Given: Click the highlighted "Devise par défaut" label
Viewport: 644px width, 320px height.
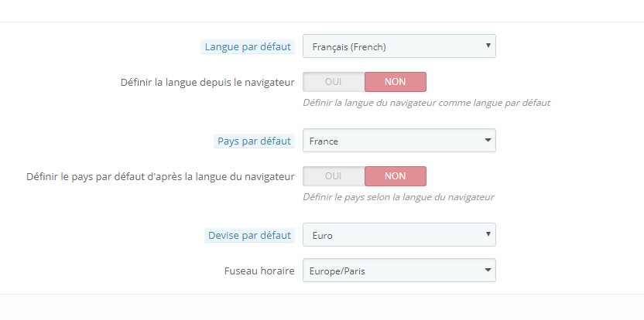Looking at the screenshot, I should point(250,235).
